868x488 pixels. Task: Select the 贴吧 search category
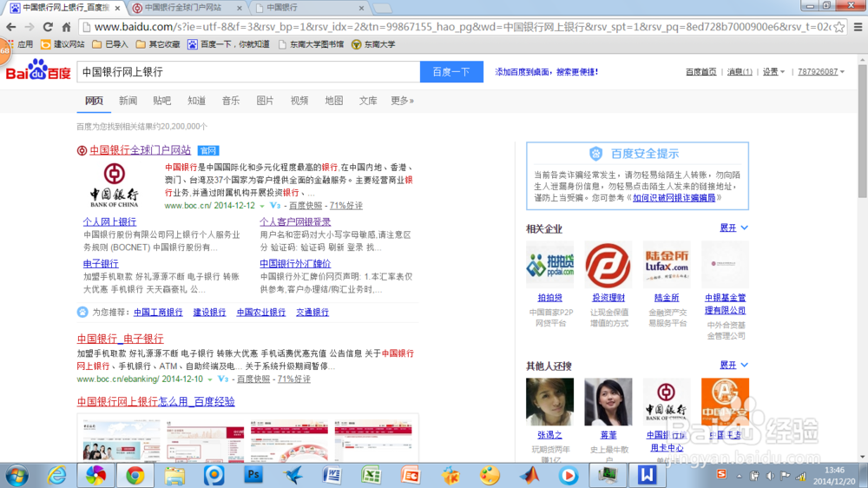pyautogui.click(x=161, y=101)
